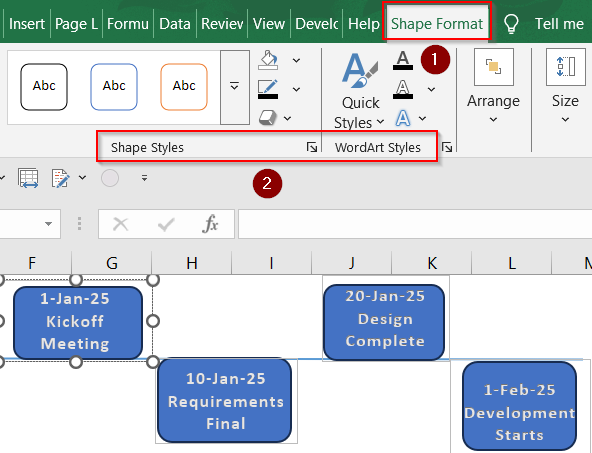The height and width of the screenshot is (453, 592).
Task: Open the WordArt Styles dialog launcher
Action: 447,147
